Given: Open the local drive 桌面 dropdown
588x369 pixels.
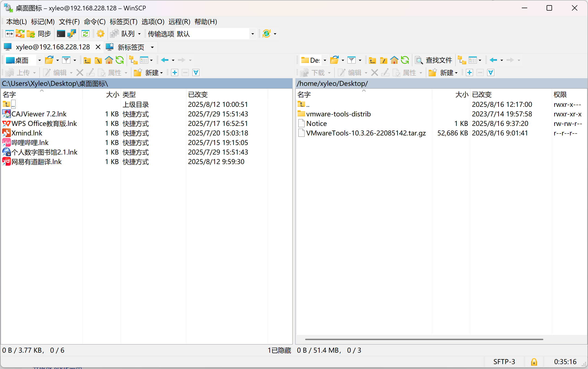Looking at the screenshot, I should 39,60.
